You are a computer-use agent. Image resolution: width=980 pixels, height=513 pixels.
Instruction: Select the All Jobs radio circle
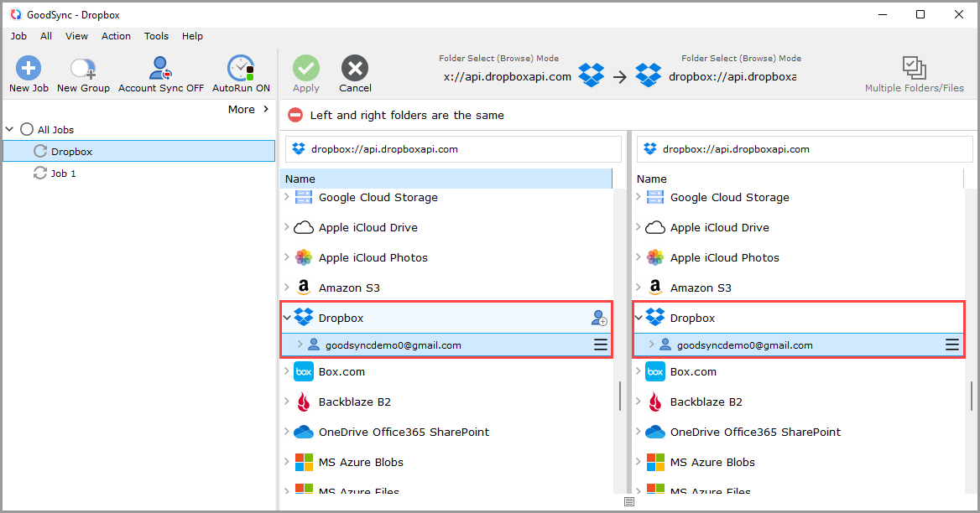[x=26, y=129]
